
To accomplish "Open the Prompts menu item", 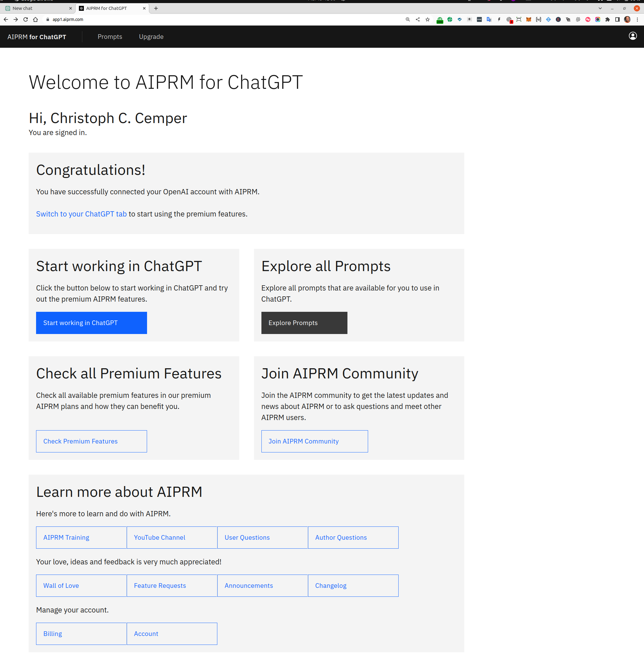I will [x=109, y=37].
